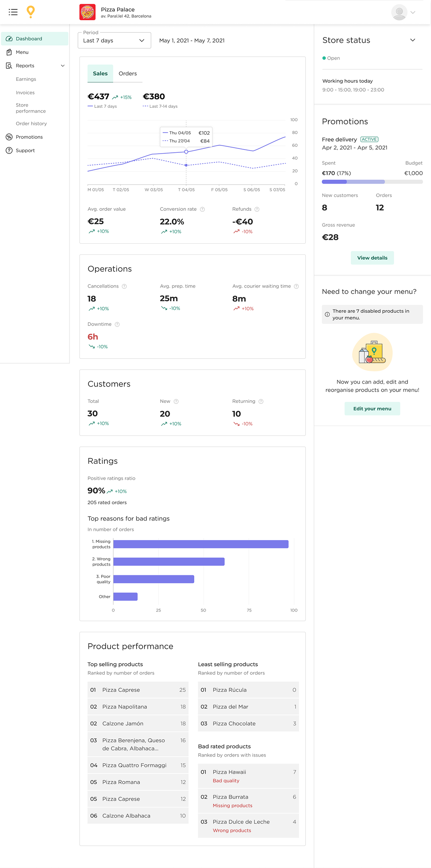The image size is (431, 868).
Task: Select Pizza Rúcula in least selling list
Action: pyautogui.click(x=248, y=690)
